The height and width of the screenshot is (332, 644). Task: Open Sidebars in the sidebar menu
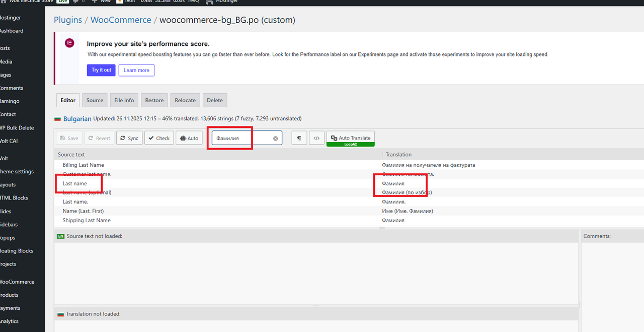coord(10,224)
